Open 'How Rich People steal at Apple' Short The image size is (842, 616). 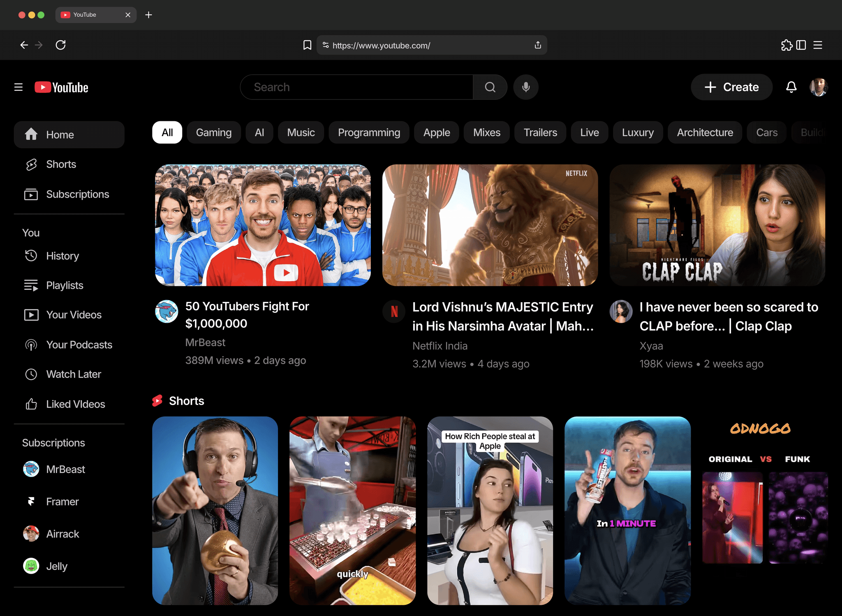(490, 511)
